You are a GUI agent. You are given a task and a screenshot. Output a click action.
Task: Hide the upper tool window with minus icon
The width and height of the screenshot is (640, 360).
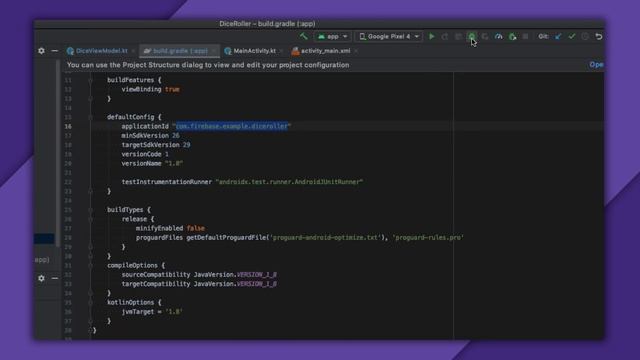pos(55,51)
